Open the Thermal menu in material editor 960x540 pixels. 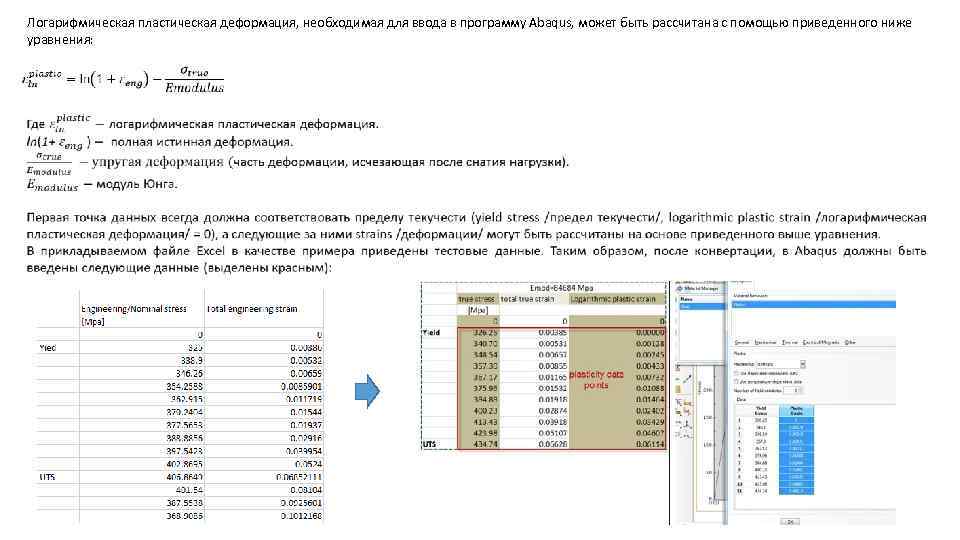point(790,342)
